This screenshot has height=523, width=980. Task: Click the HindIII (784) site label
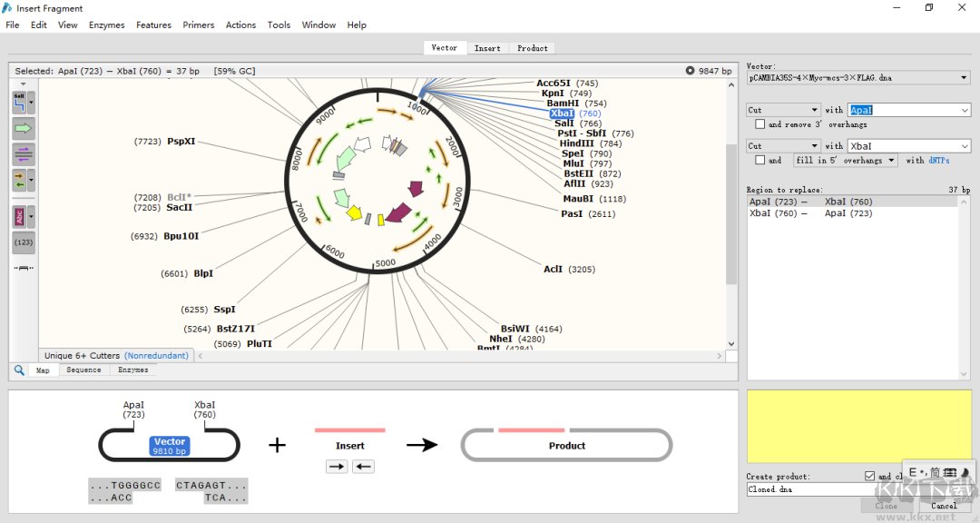[591, 143]
